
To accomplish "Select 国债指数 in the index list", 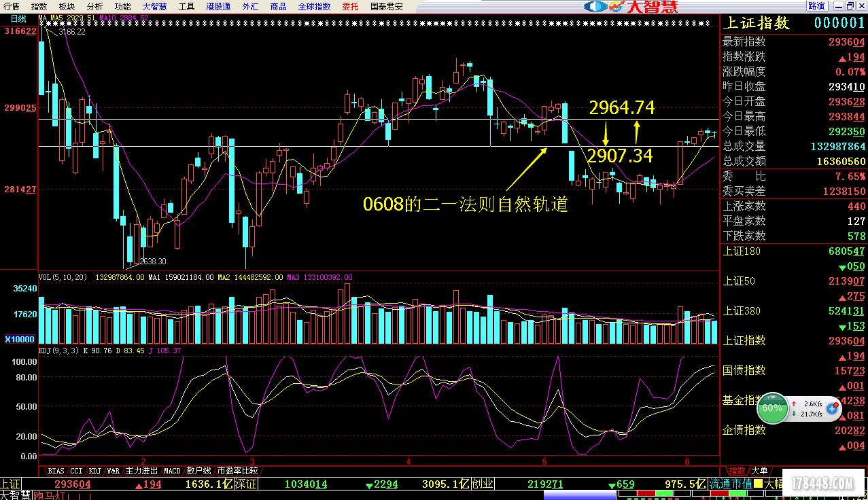I will pyautogui.click(x=744, y=370).
